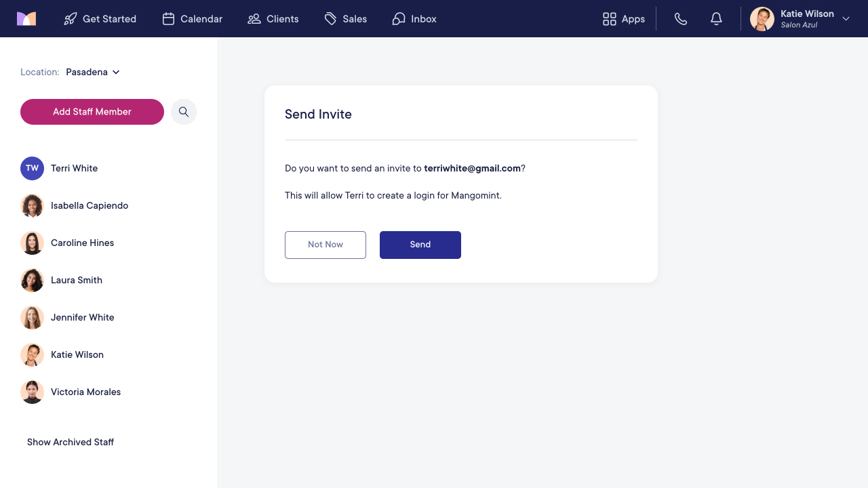
Task: Click Add Staff Member button
Action: tap(92, 112)
